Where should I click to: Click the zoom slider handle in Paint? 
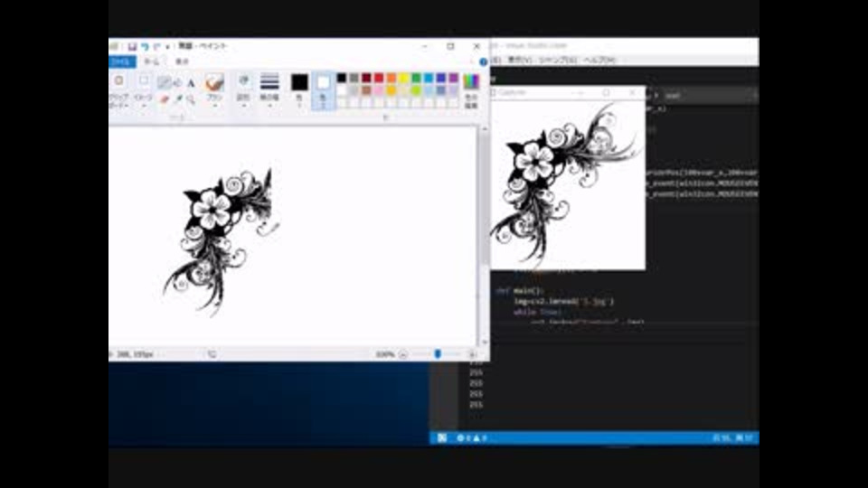point(438,353)
